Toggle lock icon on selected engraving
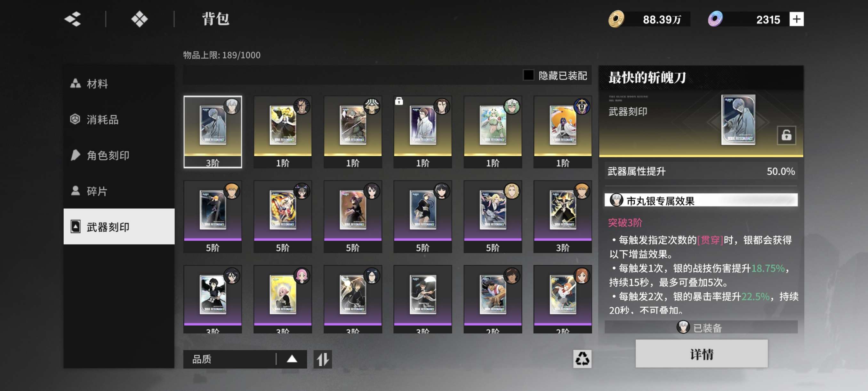Image resolution: width=868 pixels, height=391 pixels. pyautogui.click(x=786, y=135)
